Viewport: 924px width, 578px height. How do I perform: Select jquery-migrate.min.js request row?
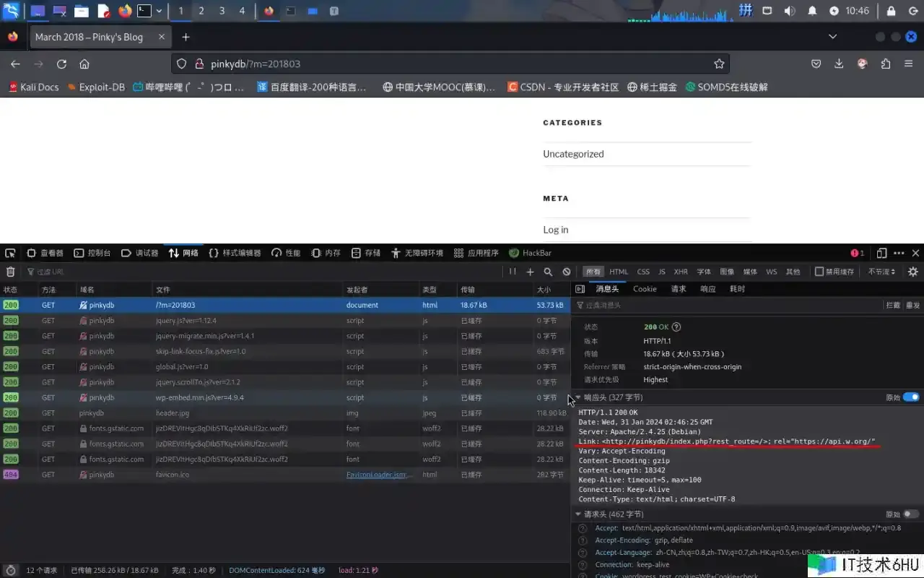pyautogui.click(x=285, y=336)
